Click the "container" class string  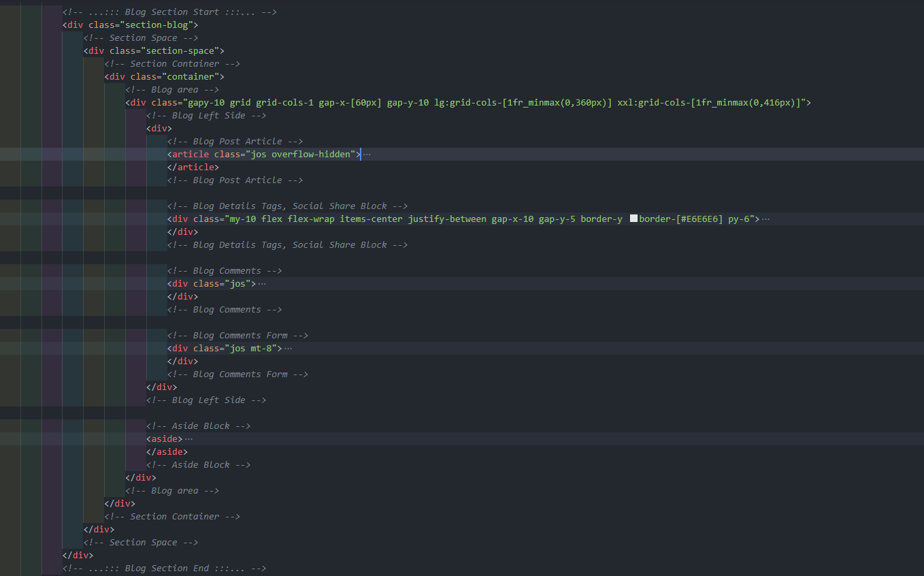(191, 77)
